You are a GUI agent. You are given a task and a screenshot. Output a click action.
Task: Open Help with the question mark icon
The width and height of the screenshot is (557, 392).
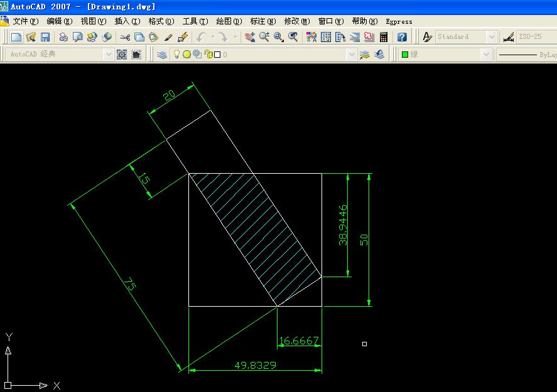coord(402,37)
